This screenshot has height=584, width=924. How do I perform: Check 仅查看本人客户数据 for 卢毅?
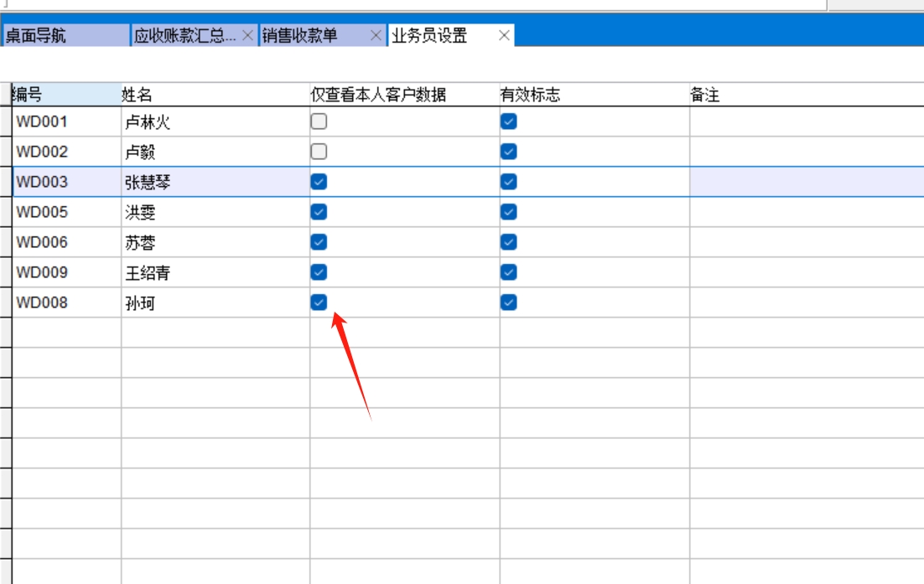tap(319, 152)
